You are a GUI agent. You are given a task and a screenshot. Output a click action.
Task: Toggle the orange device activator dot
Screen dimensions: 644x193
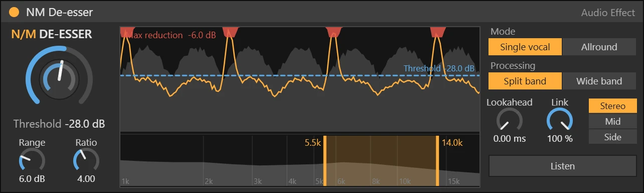pos(15,12)
